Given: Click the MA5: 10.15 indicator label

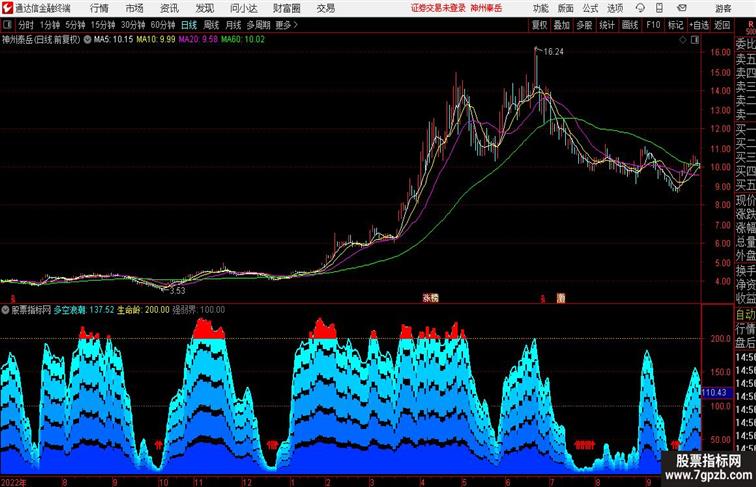Looking at the screenshot, I should (113, 40).
